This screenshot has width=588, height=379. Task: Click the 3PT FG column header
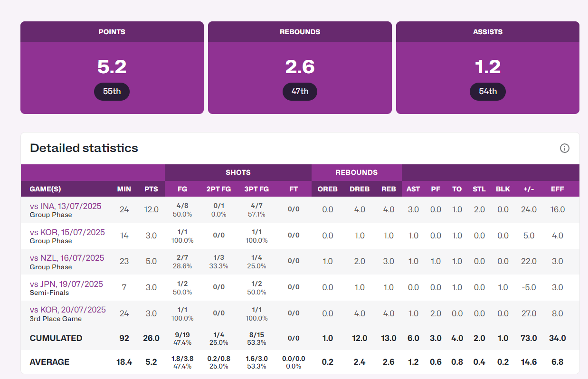tap(256, 189)
